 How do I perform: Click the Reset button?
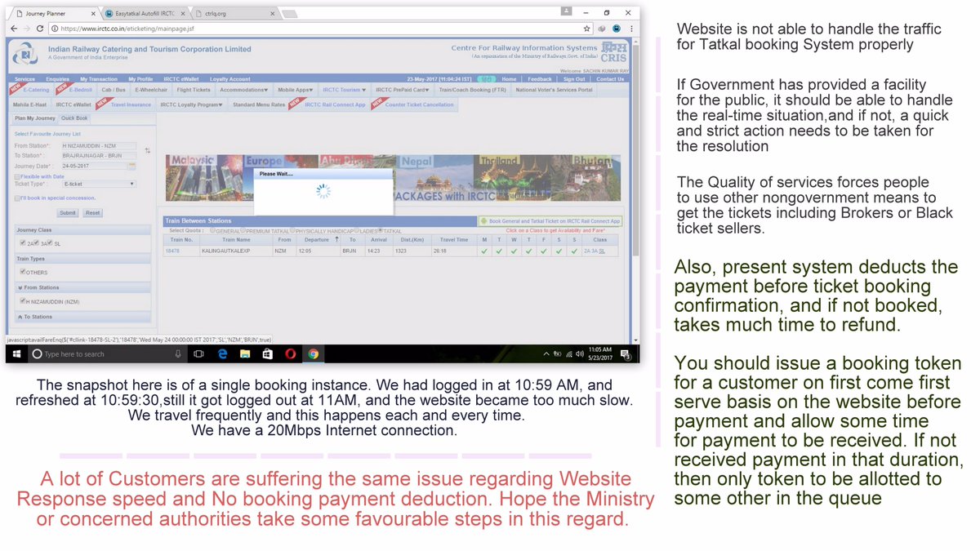pos(92,212)
